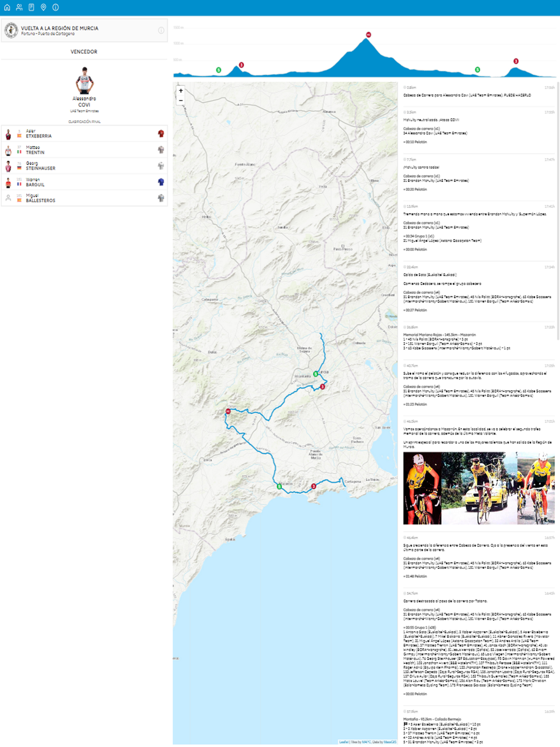Open Miguel Ballesteros rider row

tap(84, 198)
